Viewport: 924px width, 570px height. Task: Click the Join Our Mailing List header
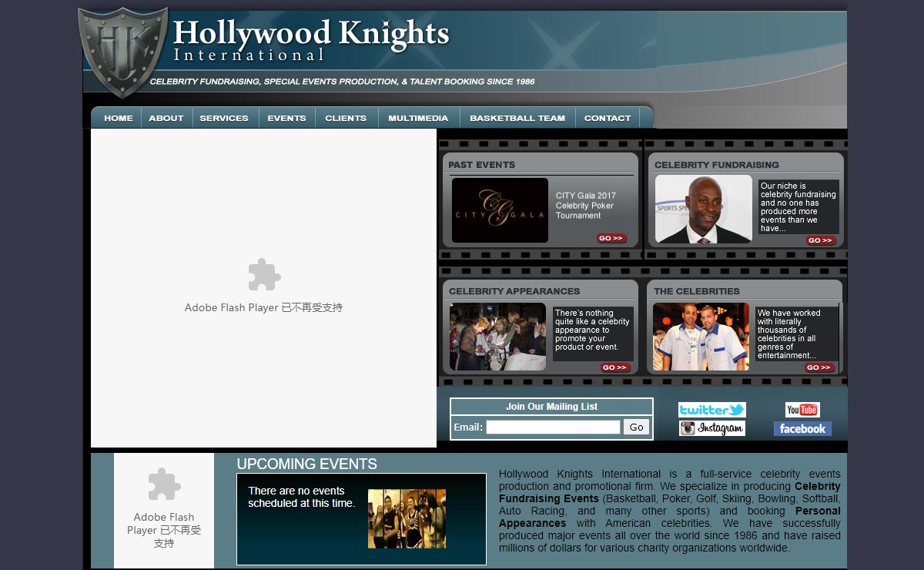[x=551, y=407]
